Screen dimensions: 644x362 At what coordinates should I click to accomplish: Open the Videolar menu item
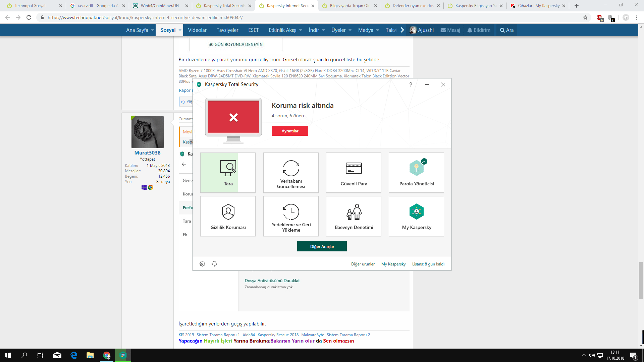[x=197, y=30]
